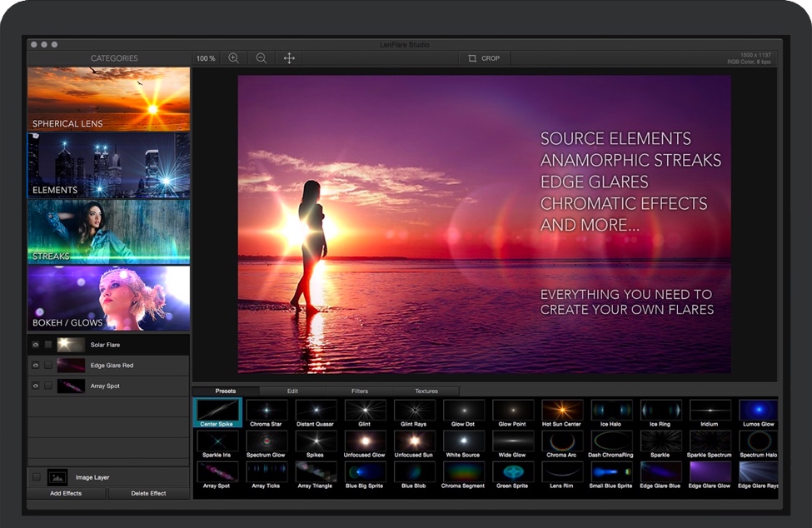The height and width of the screenshot is (528, 812).
Task: Select the Center Spike preset
Action: pos(217,411)
